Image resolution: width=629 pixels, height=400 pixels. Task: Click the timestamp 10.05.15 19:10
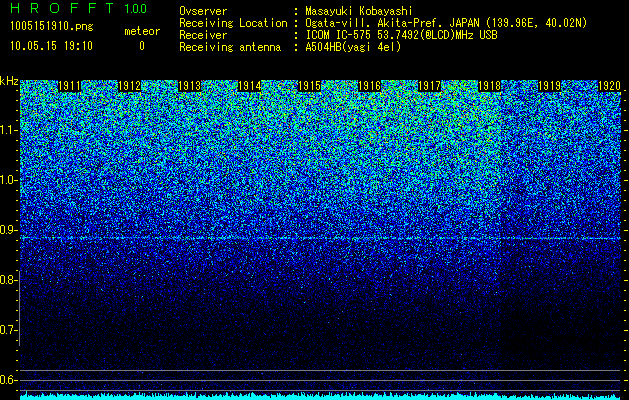(x=51, y=46)
